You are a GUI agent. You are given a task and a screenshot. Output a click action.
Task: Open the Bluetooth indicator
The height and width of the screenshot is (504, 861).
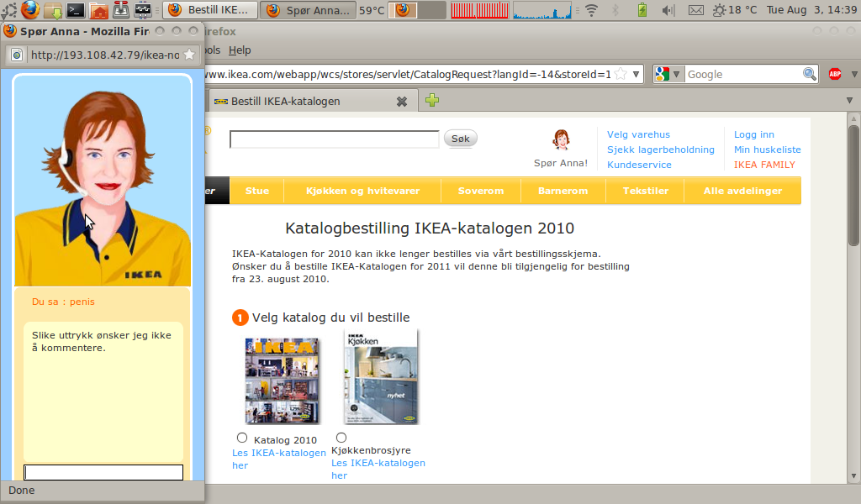pyautogui.click(x=615, y=10)
